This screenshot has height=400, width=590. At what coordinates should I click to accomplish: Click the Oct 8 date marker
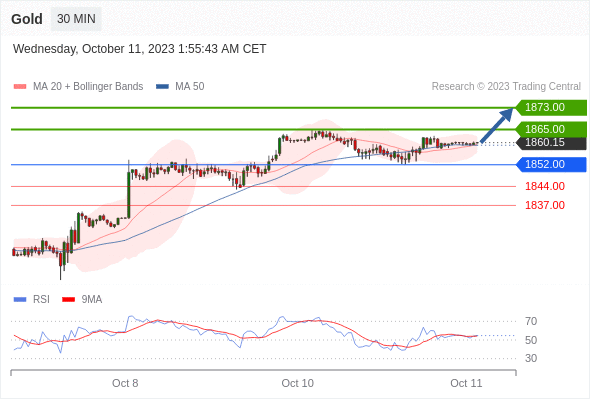(125, 383)
